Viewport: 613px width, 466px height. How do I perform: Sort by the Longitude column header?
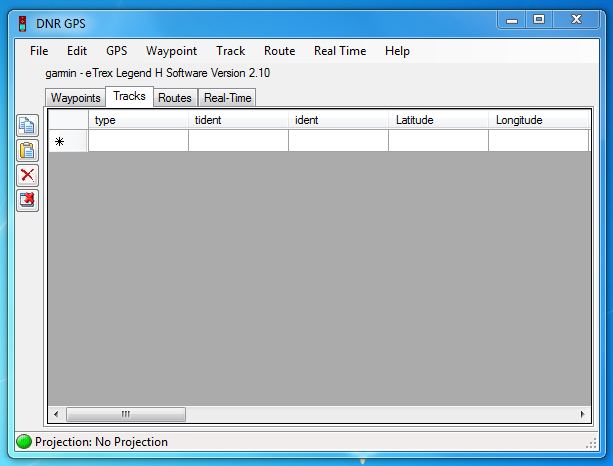coord(539,120)
